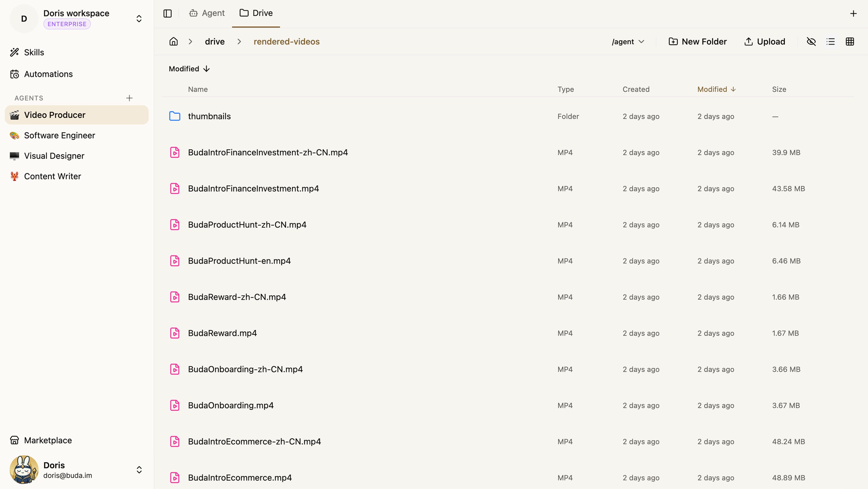
Task: Switch to list view layout
Action: [830, 42]
